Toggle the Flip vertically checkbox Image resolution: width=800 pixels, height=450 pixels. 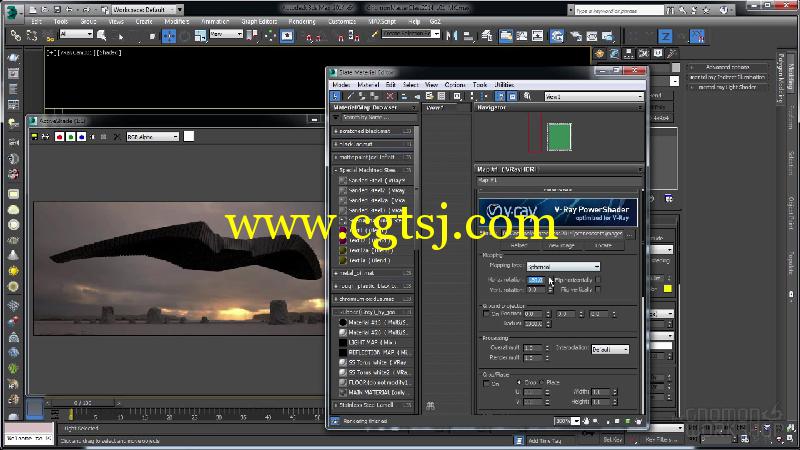pyautogui.click(x=598, y=289)
